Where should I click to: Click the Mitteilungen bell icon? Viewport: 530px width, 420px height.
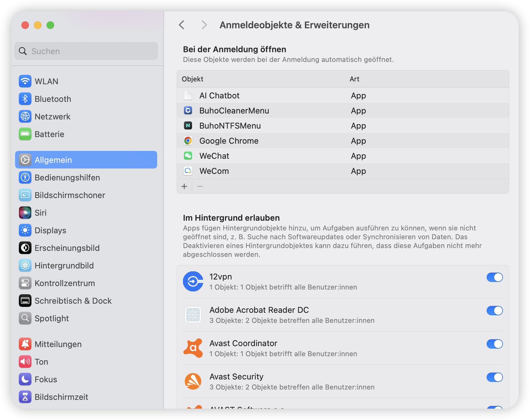coord(25,344)
